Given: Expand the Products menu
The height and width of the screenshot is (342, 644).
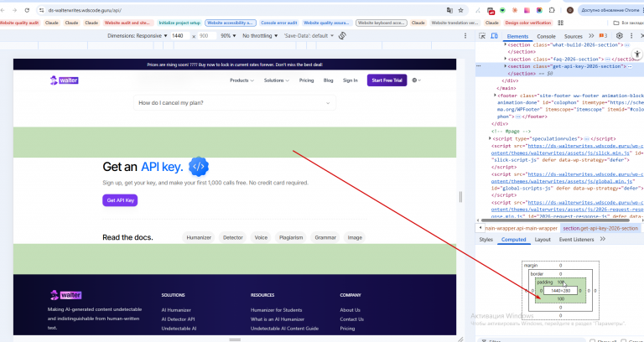Looking at the screenshot, I should tap(241, 80).
